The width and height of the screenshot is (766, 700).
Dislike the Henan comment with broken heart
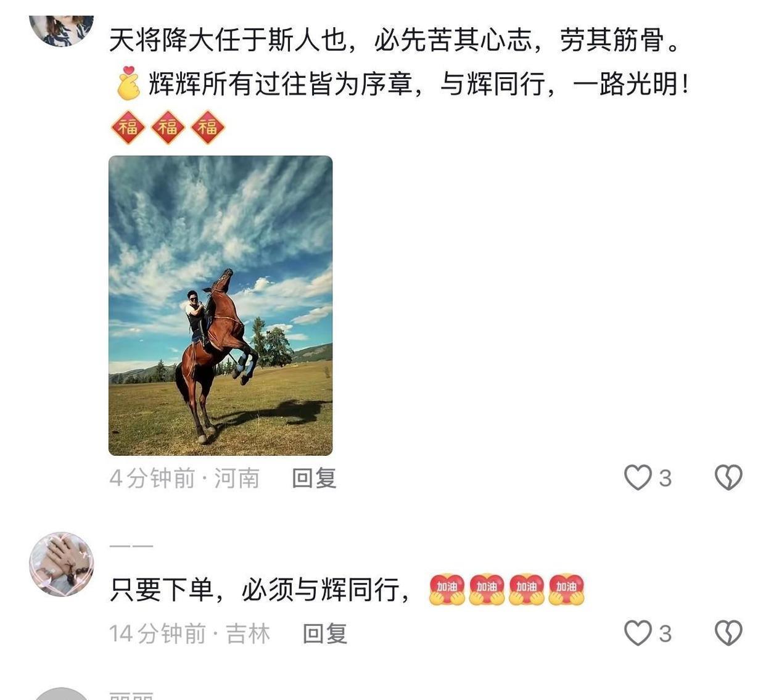coord(728,477)
